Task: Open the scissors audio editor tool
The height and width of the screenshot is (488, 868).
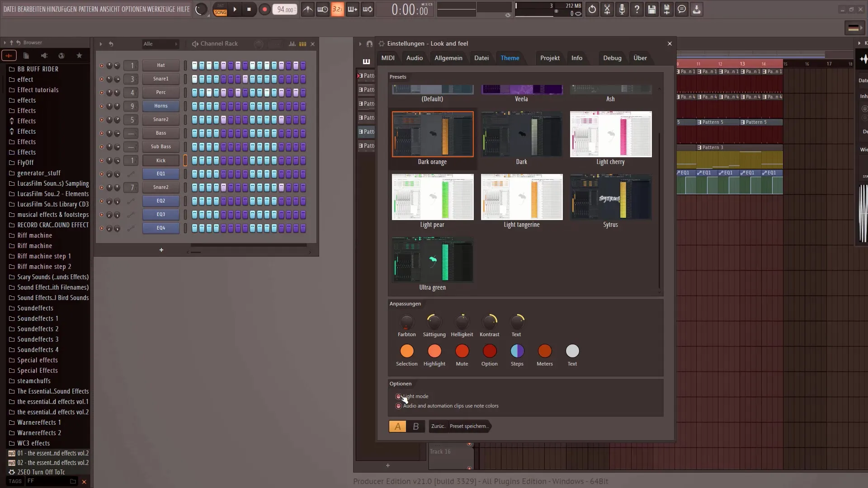Action: [x=607, y=9]
